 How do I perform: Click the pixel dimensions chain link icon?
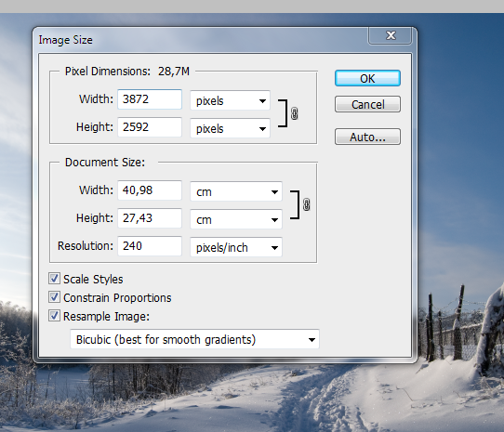click(294, 113)
